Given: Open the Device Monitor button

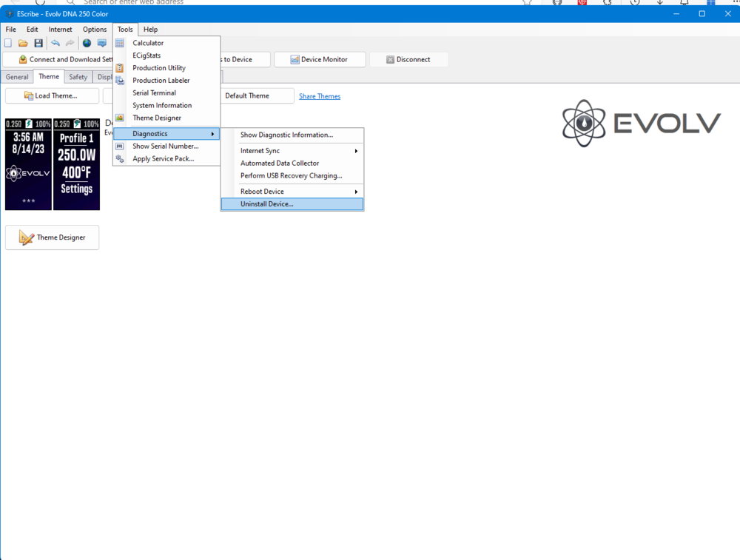Looking at the screenshot, I should (x=318, y=60).
